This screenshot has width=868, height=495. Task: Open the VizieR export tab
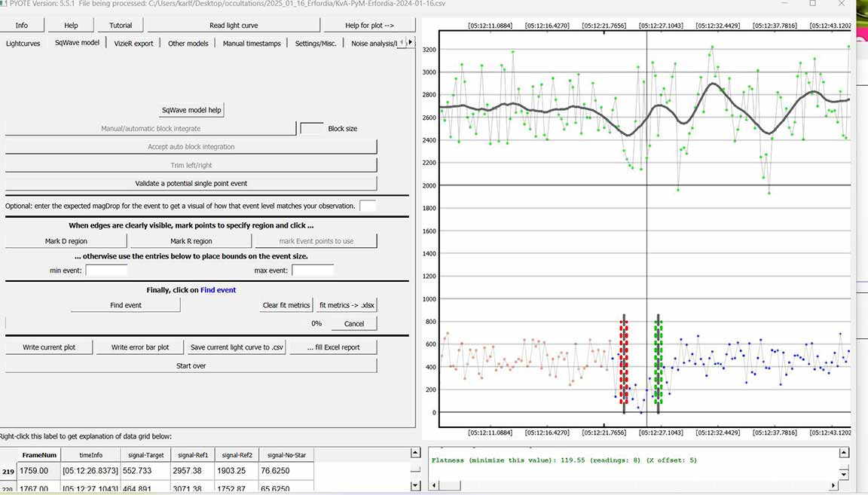point(133,43)
